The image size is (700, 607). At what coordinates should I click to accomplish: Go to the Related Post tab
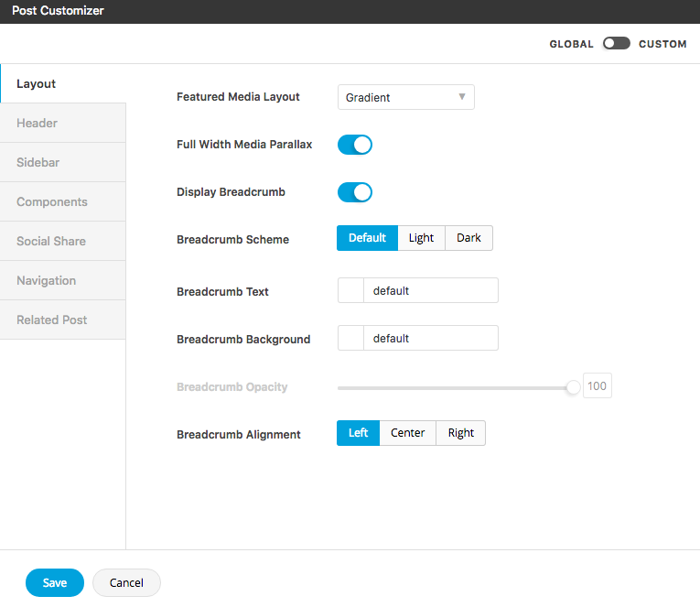click(x=63, y=320)
